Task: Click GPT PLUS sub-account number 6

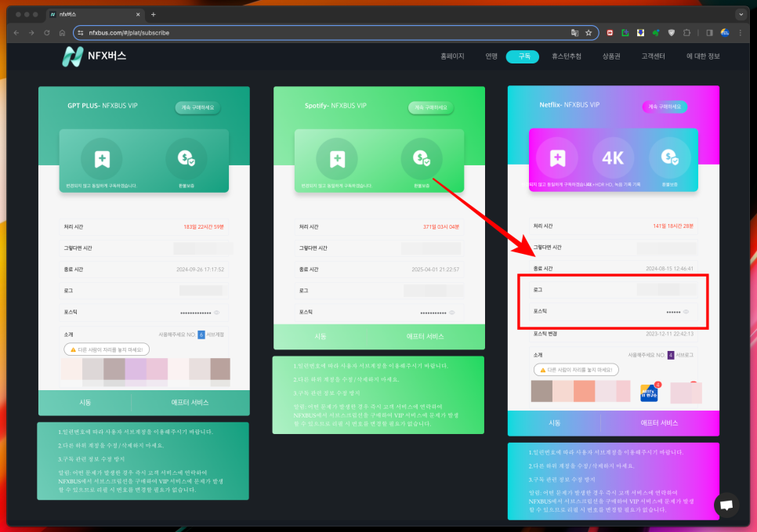Action: pyautogui.click(x=201, y=335)
